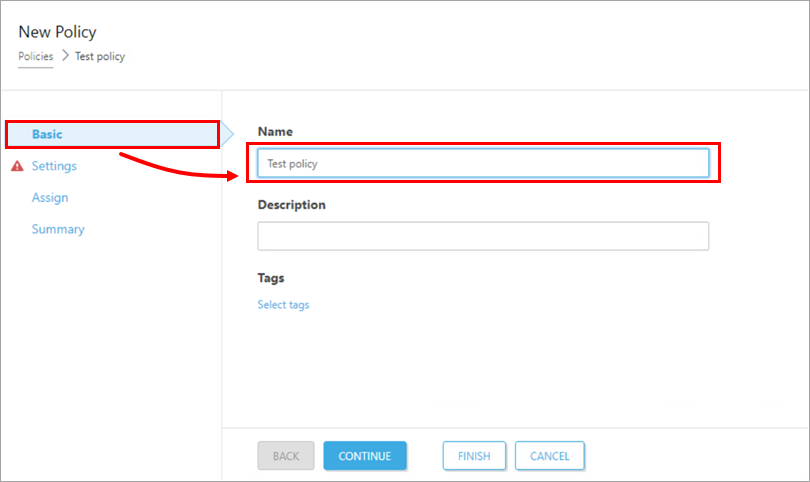Open the Select tags link
The width and height of the screenshot is (810, 482).
pos(283,305)
